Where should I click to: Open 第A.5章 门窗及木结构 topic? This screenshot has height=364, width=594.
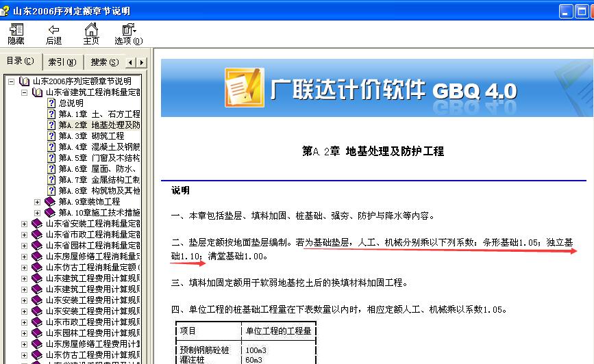(x=99, y=158)
